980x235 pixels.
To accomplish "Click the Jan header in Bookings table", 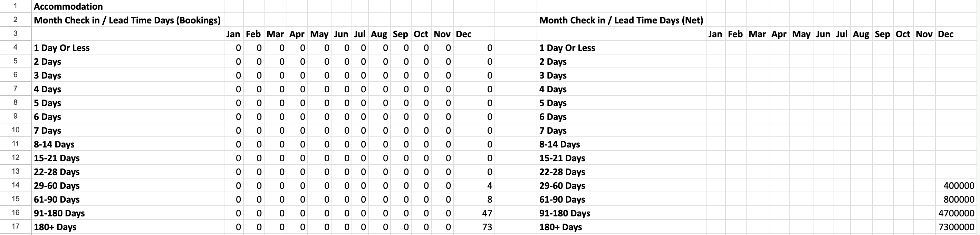I will click(x=233, y=34).
